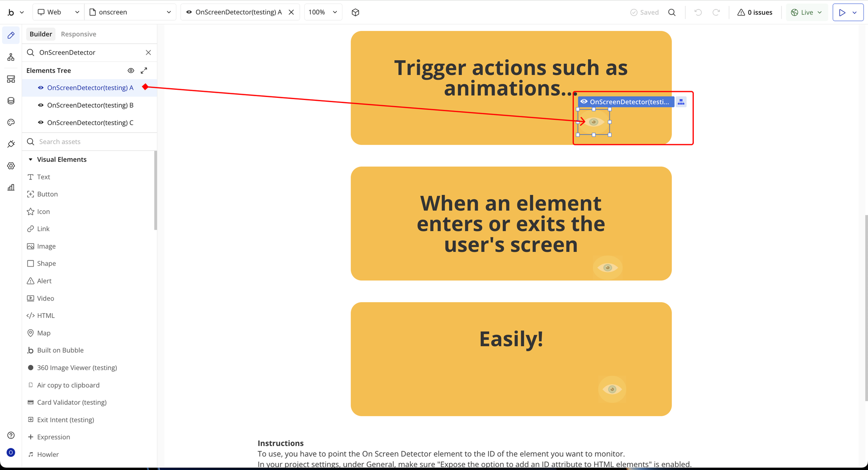Open the Logs chart icon
Screen dimensions: 868x470
pos(11,187)
